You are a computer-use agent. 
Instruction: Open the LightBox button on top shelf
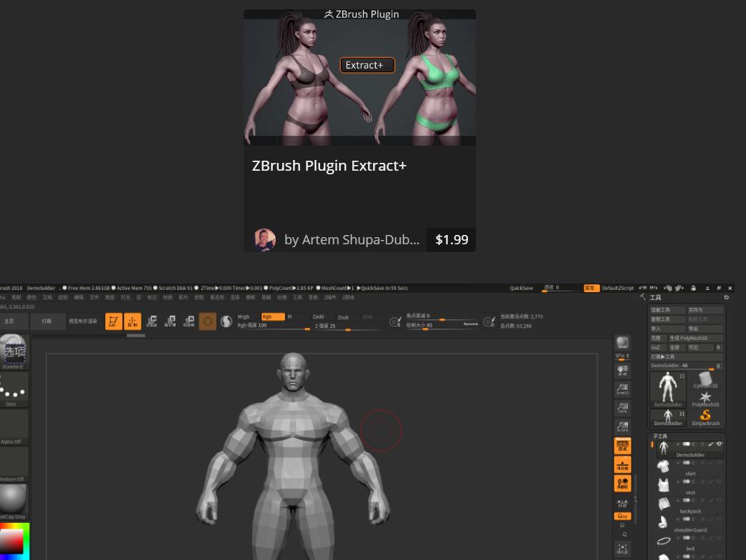[48, 321]
